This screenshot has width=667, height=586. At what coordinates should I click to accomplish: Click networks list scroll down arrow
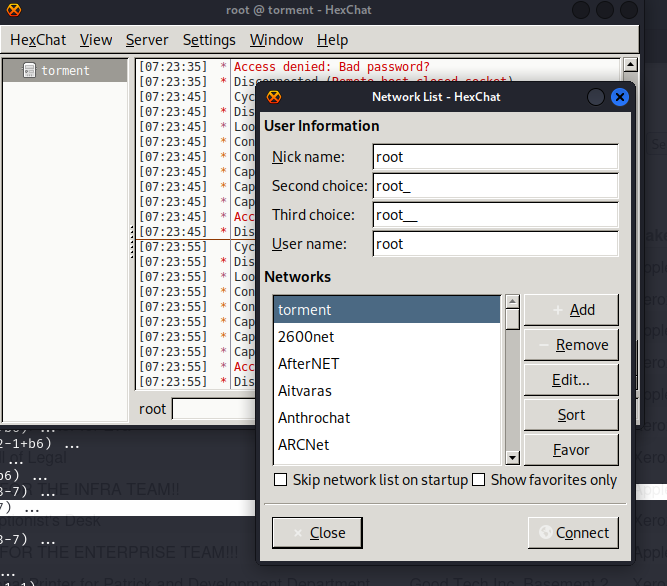[513, 458]
